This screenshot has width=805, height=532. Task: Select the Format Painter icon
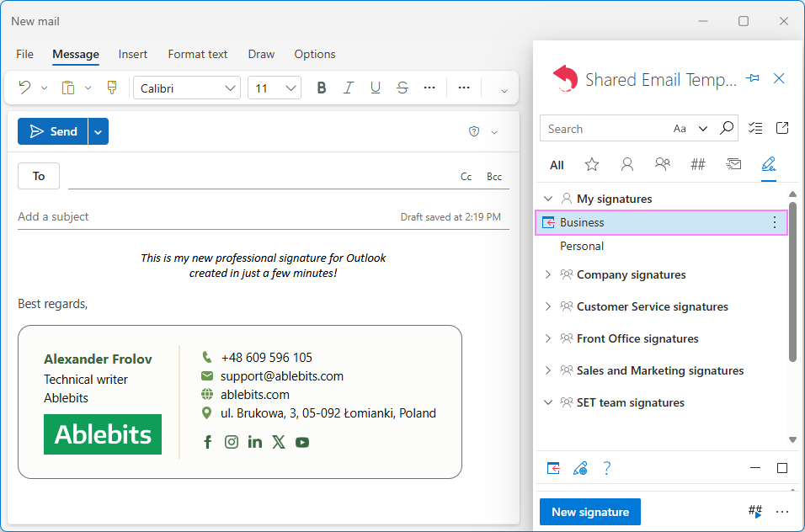point(111,88)
